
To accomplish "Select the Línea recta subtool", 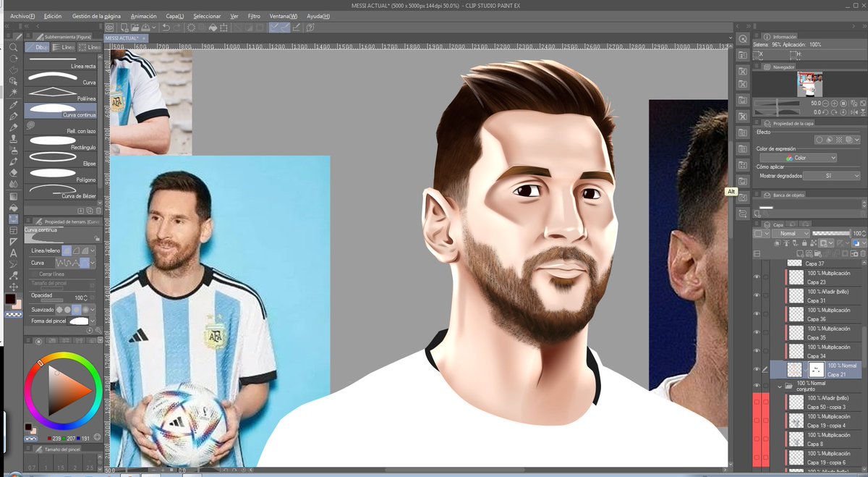I will [x=62, y=63].
